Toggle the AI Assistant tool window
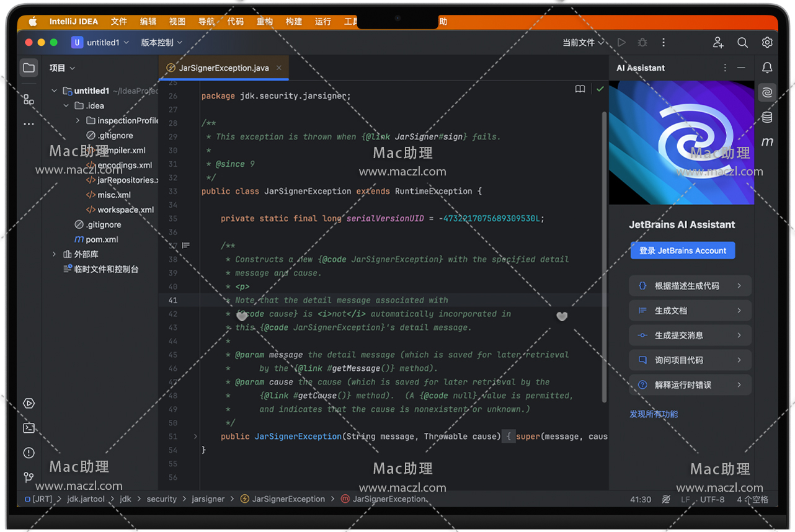This screenshot has height=532, width=795. coord(767,92)
